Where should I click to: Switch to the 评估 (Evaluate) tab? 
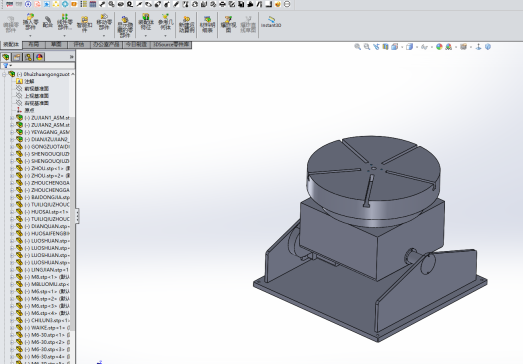coord(79,45)
